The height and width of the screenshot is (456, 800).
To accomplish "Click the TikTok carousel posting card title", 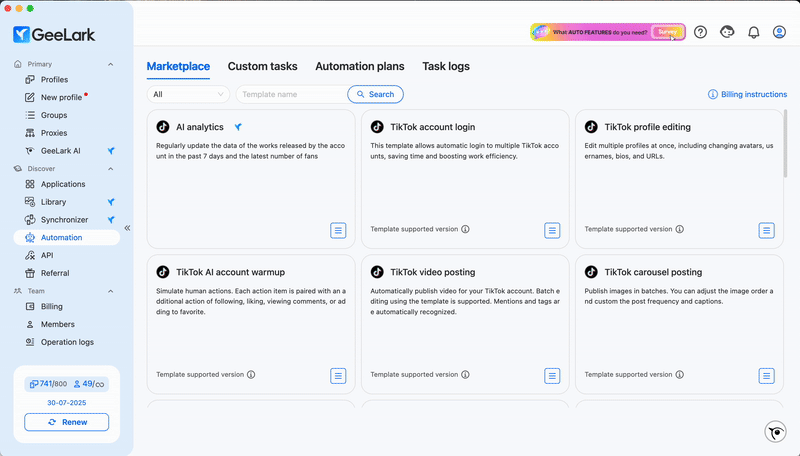I will click(x=653, y=272).
